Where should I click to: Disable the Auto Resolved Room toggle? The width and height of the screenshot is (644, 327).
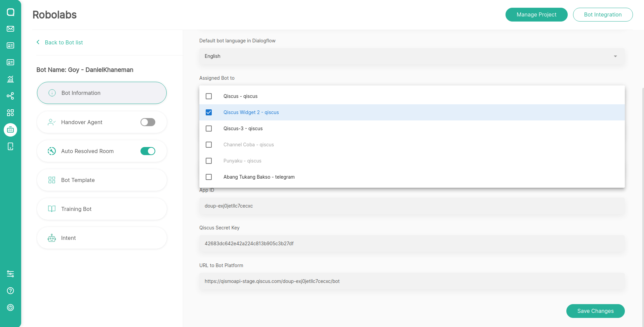click(148, 151)
